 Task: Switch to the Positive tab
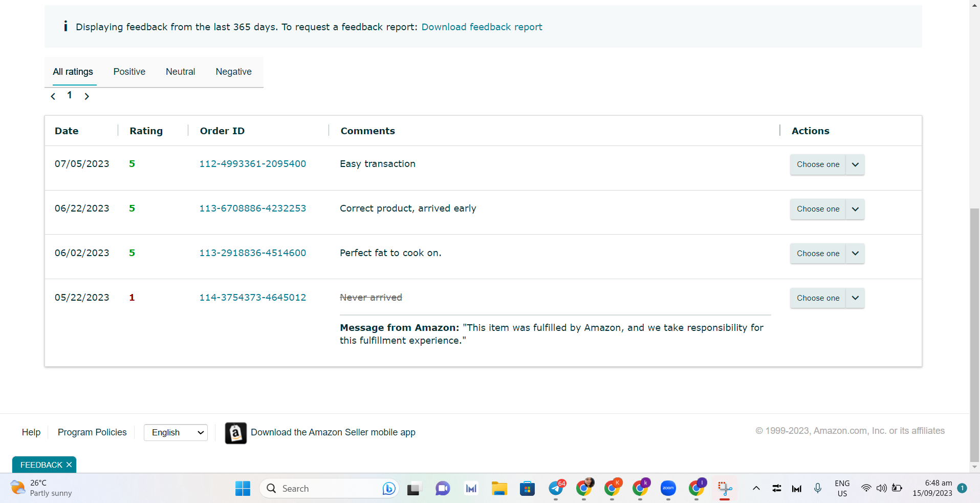[129, 72]
